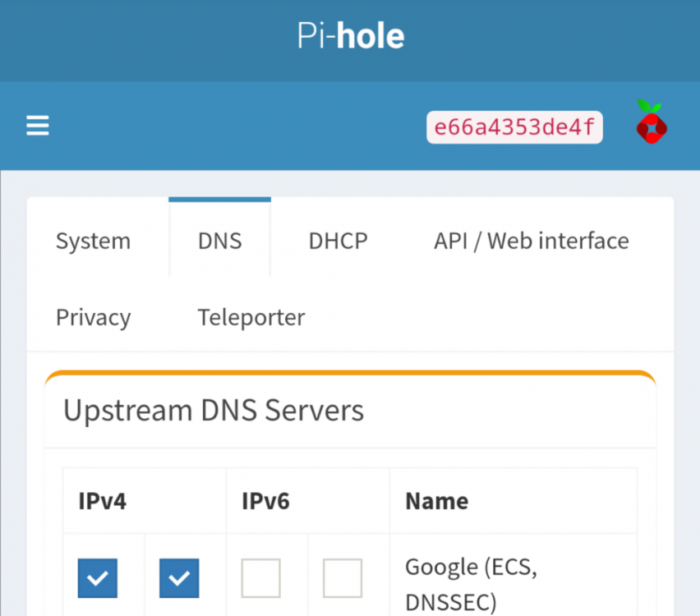Switch to the Teleporter tab
The image size is (700, 616).
pos(251,317)
